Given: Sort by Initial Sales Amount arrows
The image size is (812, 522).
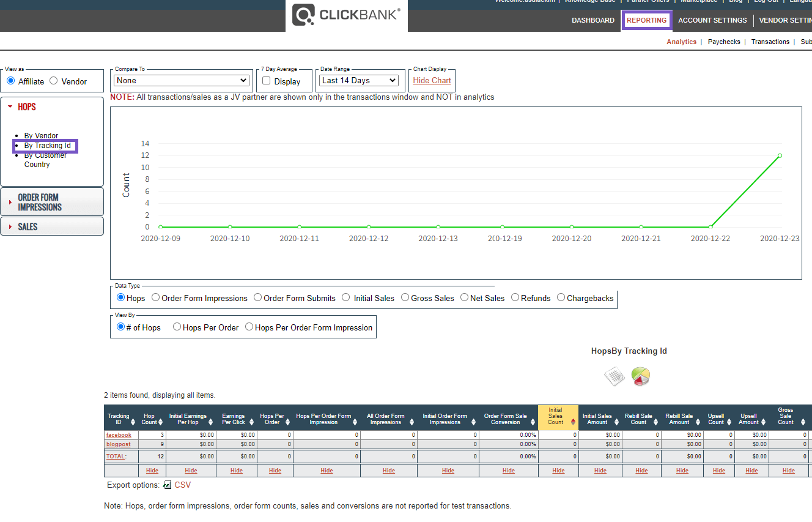Looking at the screenshot, I should [617, 422].
